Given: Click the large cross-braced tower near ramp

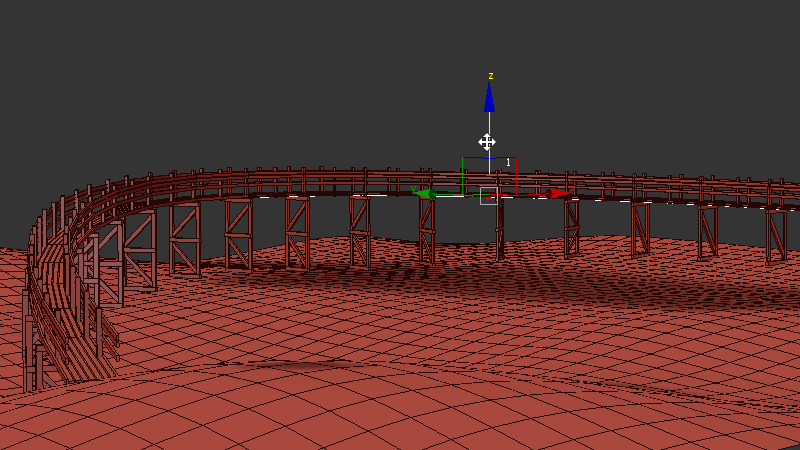Looking at the screenshot, I should [138, 248].
